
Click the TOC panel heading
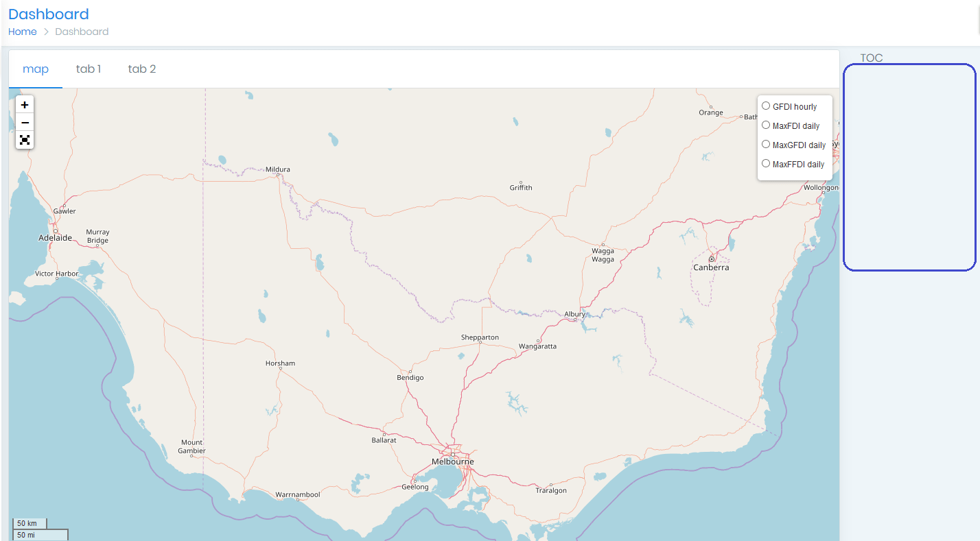point(872,58)
